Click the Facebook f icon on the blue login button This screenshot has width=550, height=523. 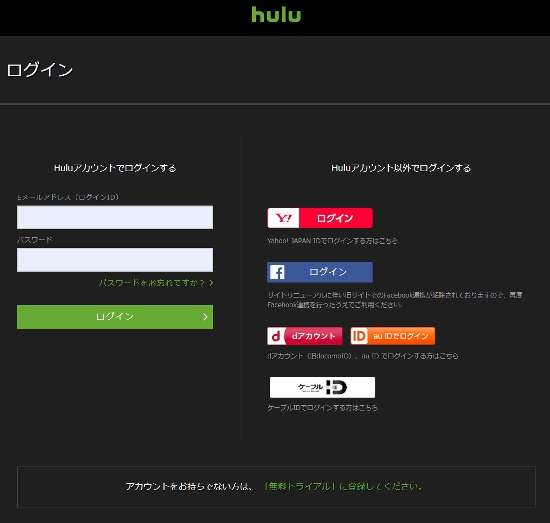click(x=277, y=272)
